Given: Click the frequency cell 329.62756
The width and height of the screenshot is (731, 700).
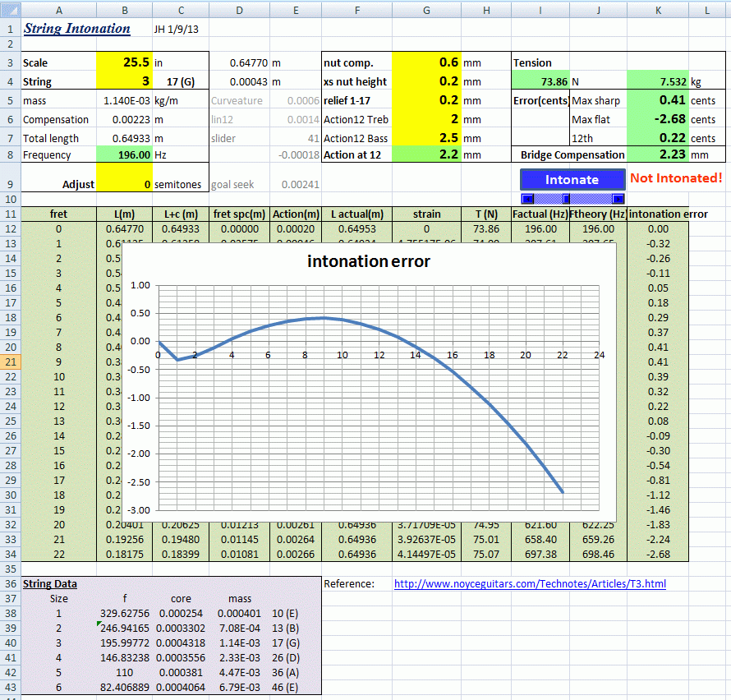Looking at the screenshot, I should pyautogui.click(x=125, y=613).
